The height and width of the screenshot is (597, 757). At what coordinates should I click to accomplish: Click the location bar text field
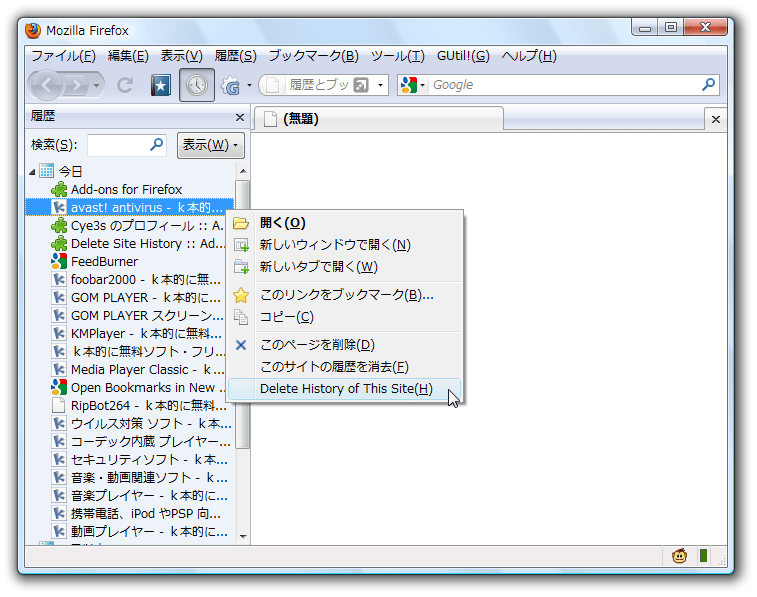(x=319, y=85)
